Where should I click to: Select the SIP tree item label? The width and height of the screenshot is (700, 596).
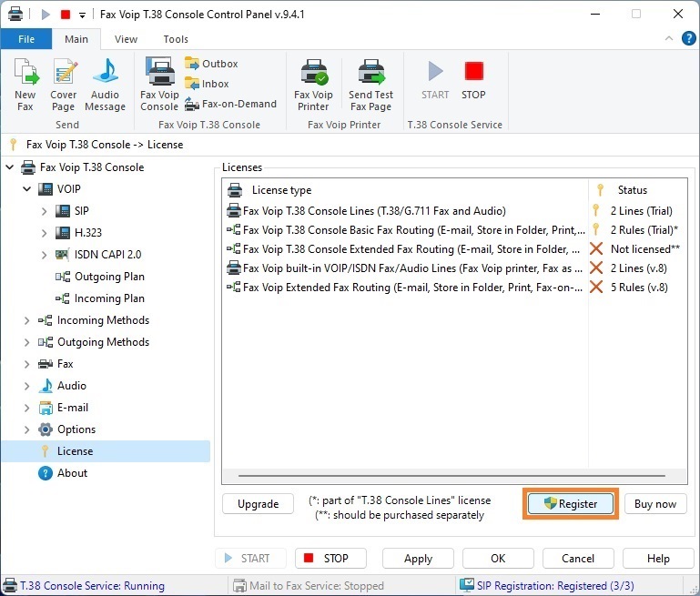point(82,210)
